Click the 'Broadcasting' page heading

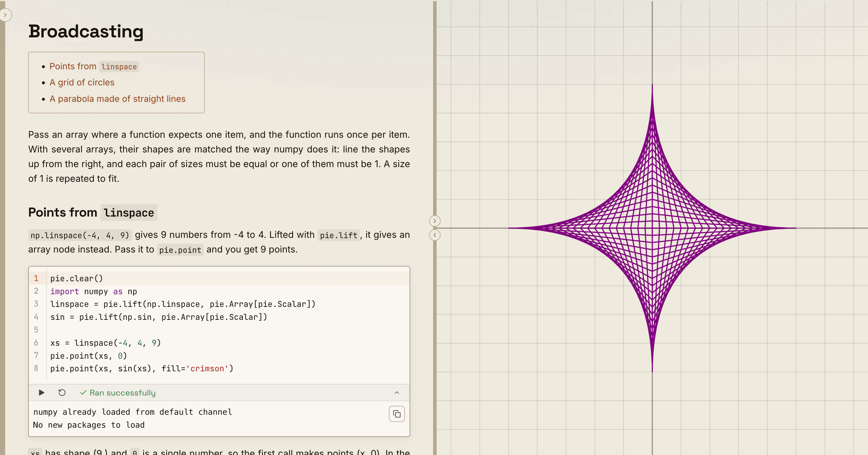tap(86, 31)
